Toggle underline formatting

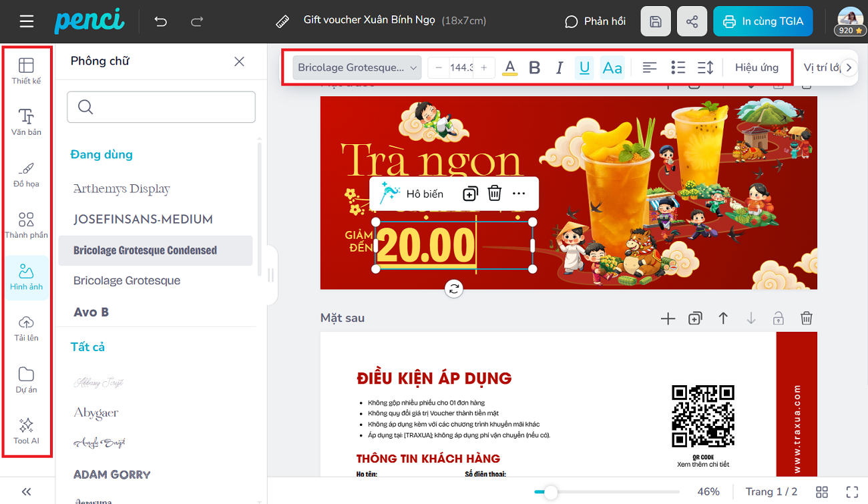584,67
